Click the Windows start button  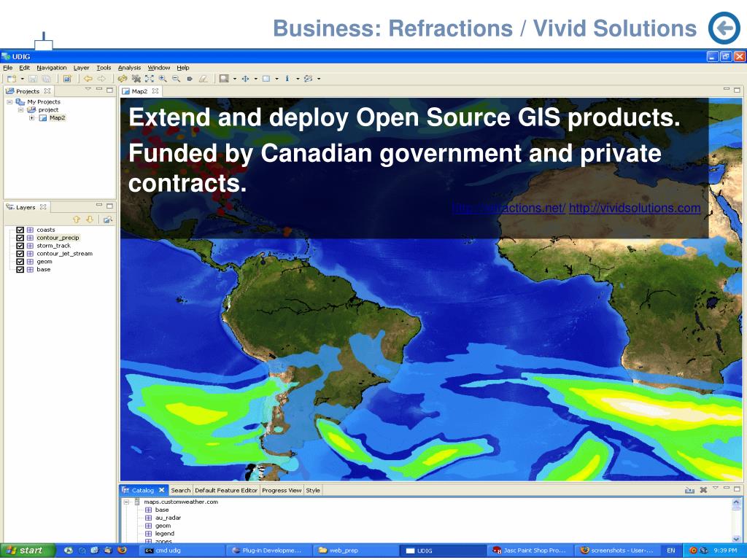point(27,551)
